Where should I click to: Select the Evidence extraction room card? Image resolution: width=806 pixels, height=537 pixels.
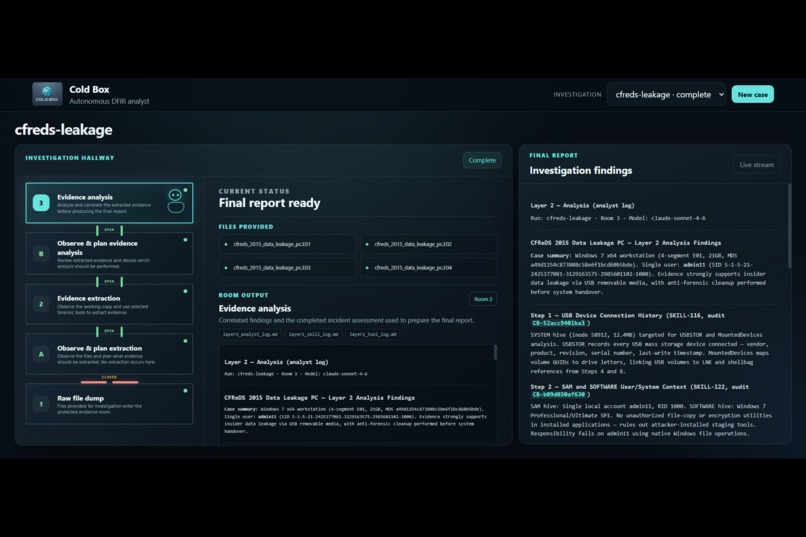(109, 304)
